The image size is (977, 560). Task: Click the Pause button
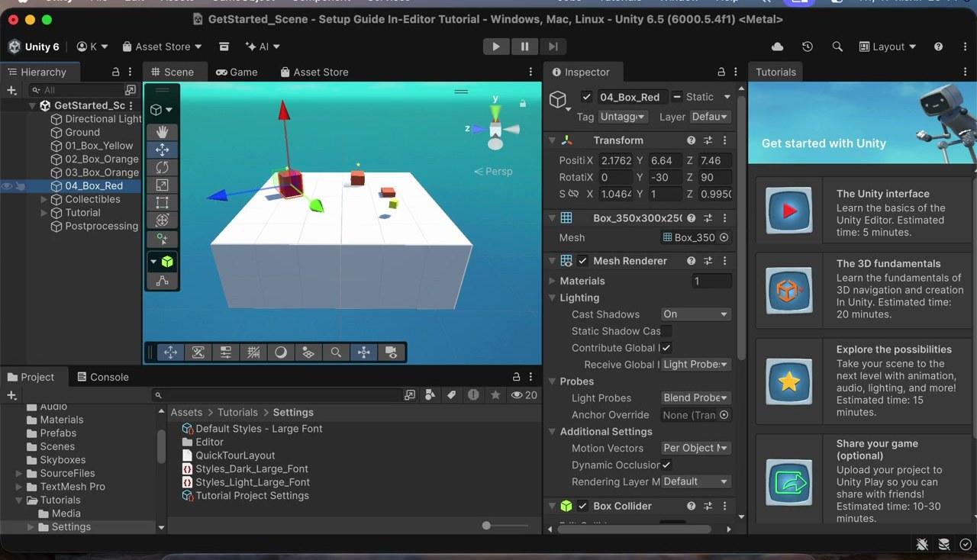[x=524, y=47]
